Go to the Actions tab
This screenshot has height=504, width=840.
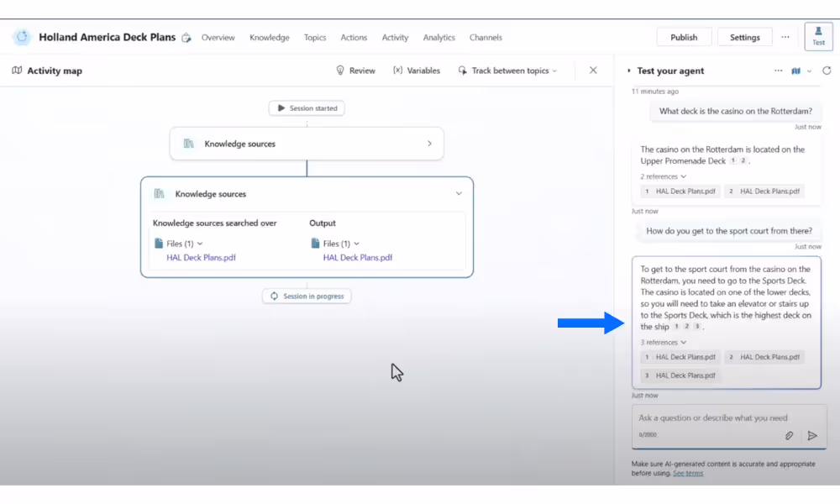pyautogui.click(x=354, y=38)
